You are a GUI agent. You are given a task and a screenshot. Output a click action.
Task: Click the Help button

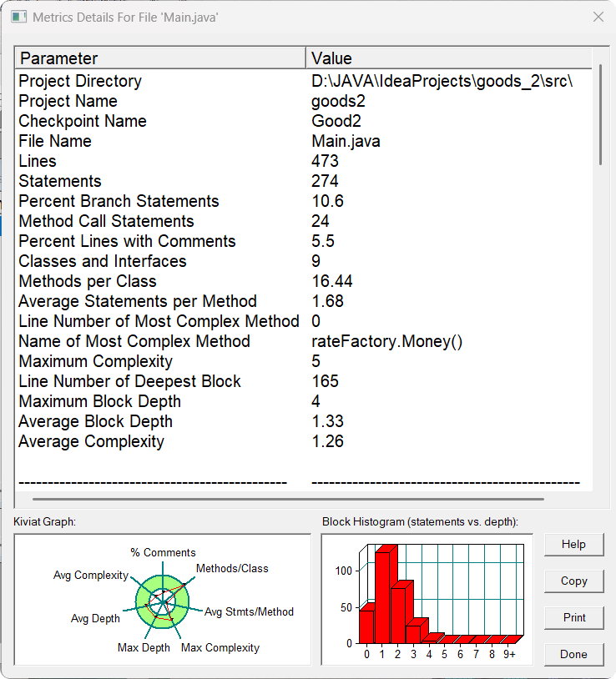click(573, 545)
